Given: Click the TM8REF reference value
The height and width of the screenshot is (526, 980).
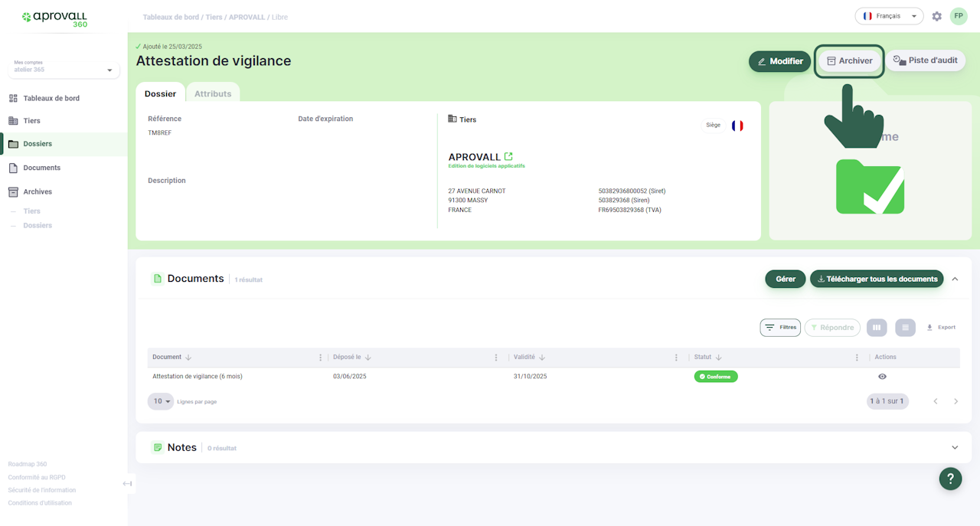Looking at the screenshot, I should (159, 133).
